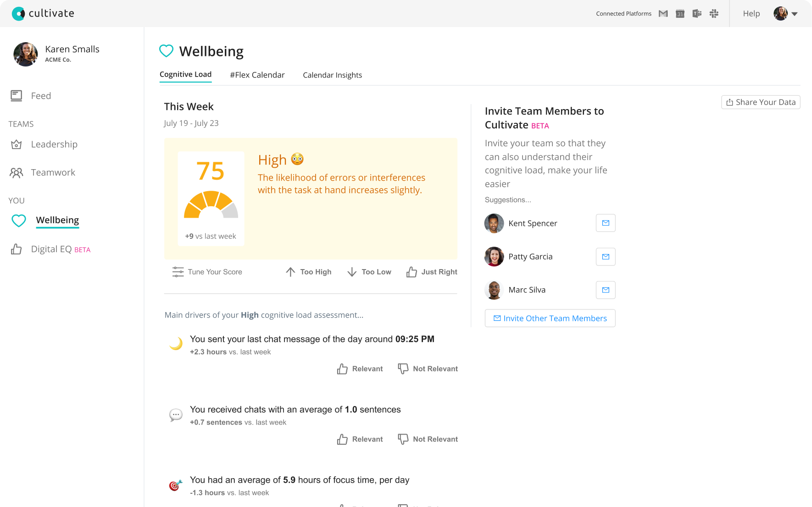Viewport: 812px width, 507px height.
Task: Switch to the #Flex Calendar tab
Action: pos(257,75)
